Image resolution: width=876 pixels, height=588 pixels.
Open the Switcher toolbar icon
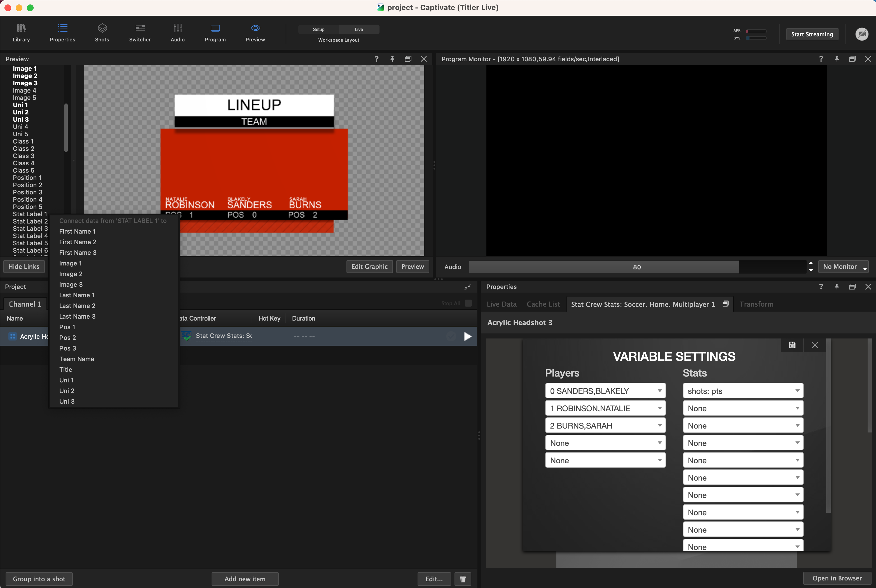click(140, 32)
